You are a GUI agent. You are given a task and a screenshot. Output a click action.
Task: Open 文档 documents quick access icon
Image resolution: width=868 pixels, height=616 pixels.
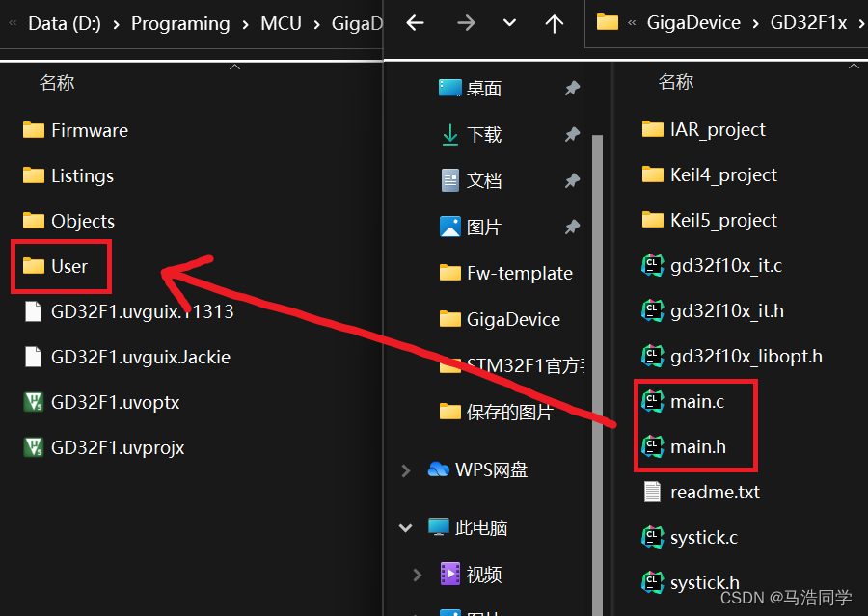point(450,180)
